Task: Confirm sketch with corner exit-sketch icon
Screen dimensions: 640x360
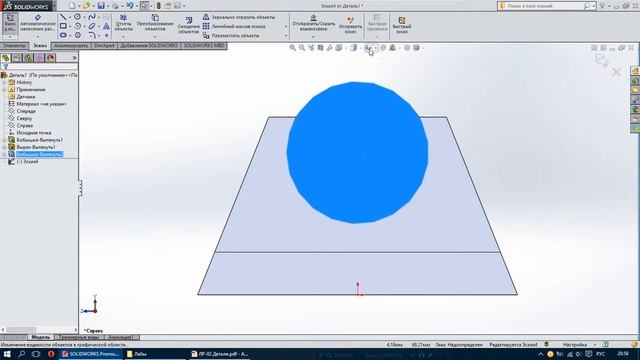Action: [x=602, y=61]
